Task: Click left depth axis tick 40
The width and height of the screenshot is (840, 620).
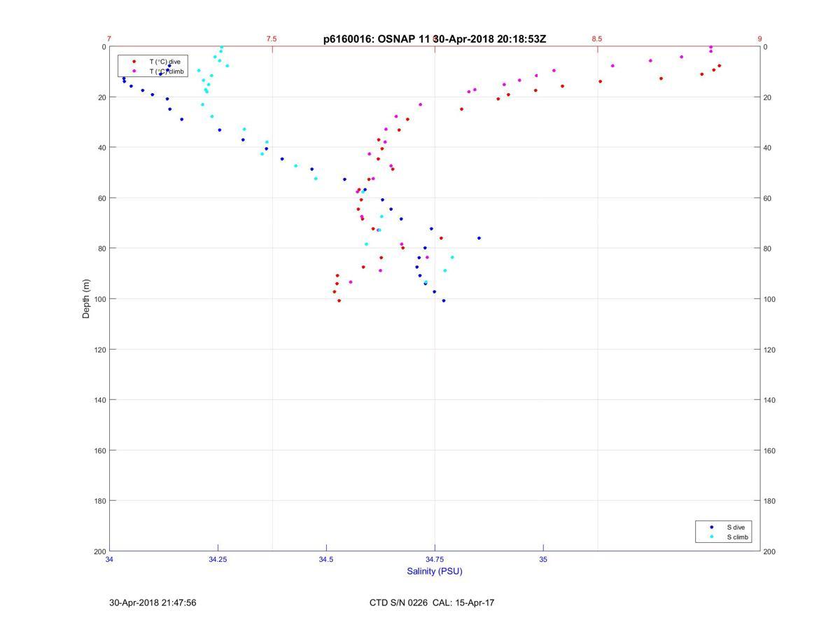Action: 101,148
